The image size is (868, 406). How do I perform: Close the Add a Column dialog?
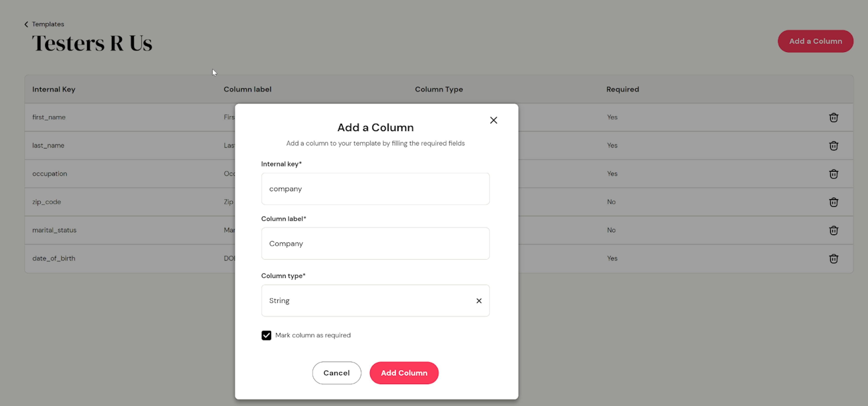click(x=493, y=120)
